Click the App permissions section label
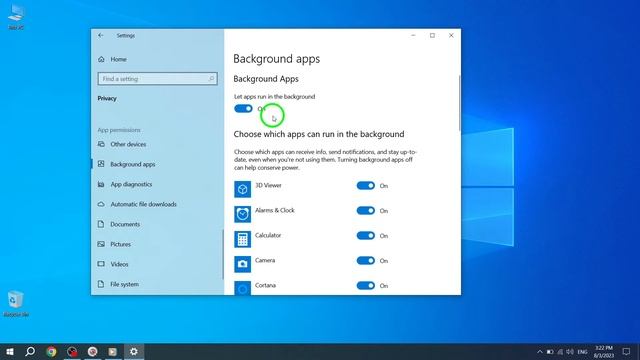 [119, 130]
